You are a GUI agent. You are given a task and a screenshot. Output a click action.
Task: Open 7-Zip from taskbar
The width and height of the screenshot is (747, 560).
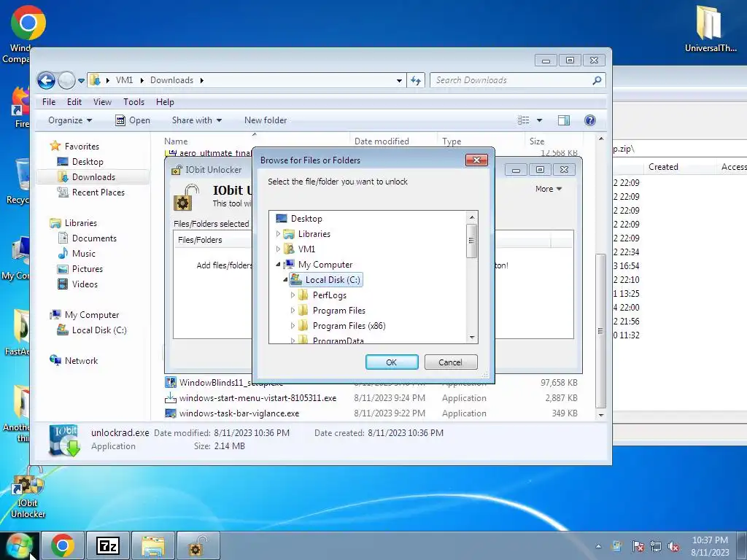[108, 545]
